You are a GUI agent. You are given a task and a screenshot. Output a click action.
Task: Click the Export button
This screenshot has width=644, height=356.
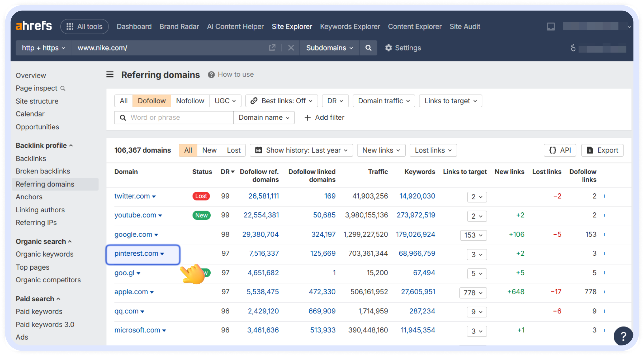tap(602, 150)
